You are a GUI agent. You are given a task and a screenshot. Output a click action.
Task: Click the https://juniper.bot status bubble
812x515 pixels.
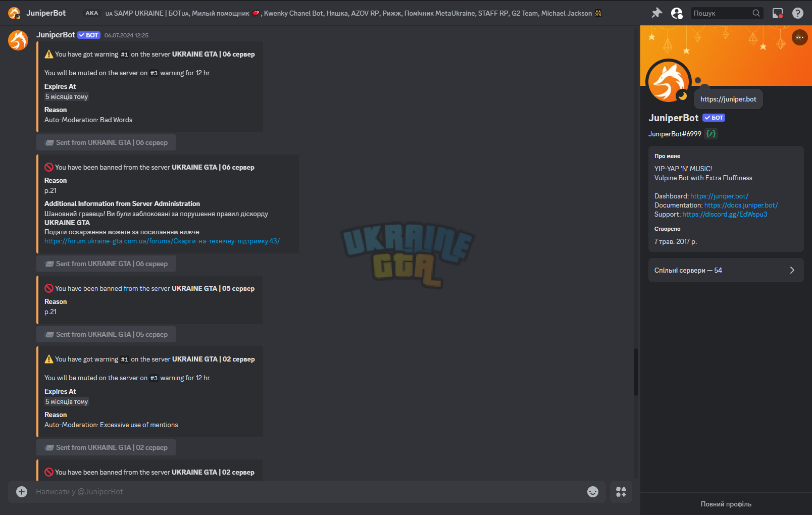(x=728, y=99)
